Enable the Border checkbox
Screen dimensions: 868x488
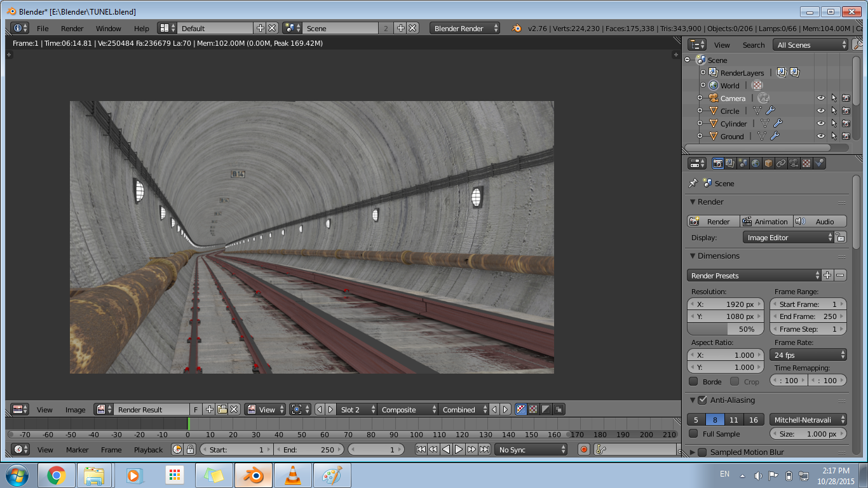click(x=693, y=381)
